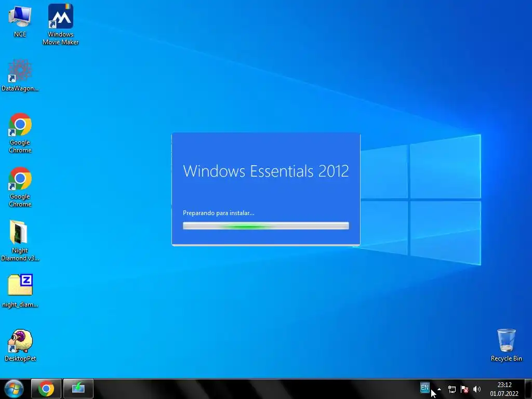
Task: Select the DesktopPet sheep shortcut
Action: 20,345
